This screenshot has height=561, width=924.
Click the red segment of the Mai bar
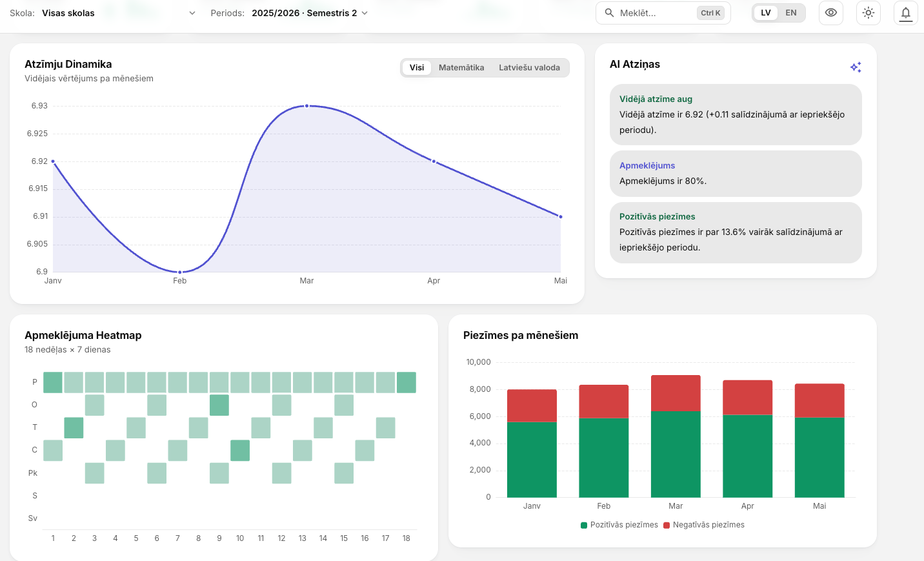[819, 401]
